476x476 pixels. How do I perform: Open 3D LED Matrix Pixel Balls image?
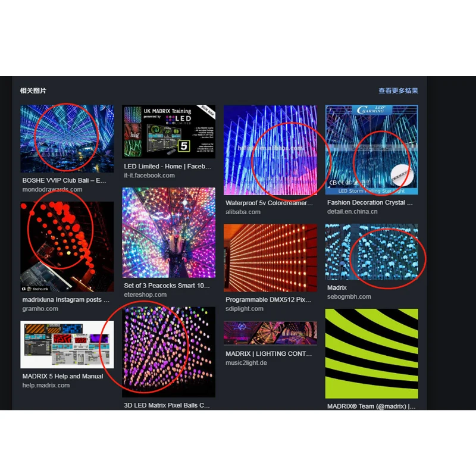coord(168,352)
